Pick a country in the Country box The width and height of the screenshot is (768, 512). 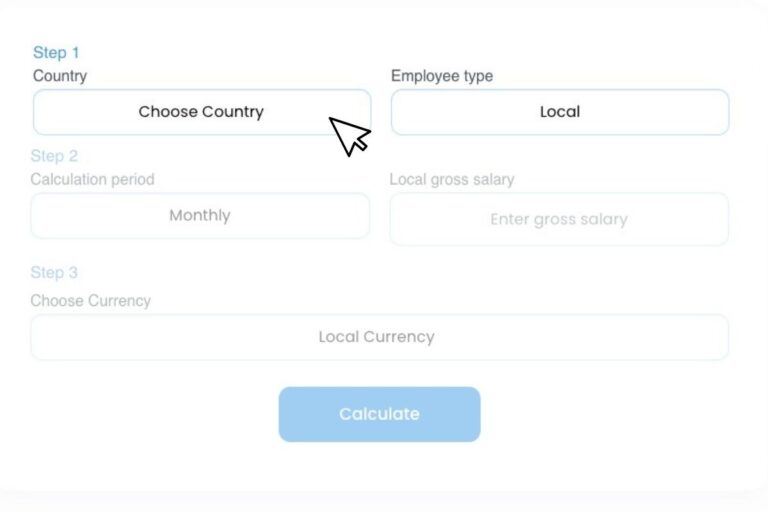point(201,112)
